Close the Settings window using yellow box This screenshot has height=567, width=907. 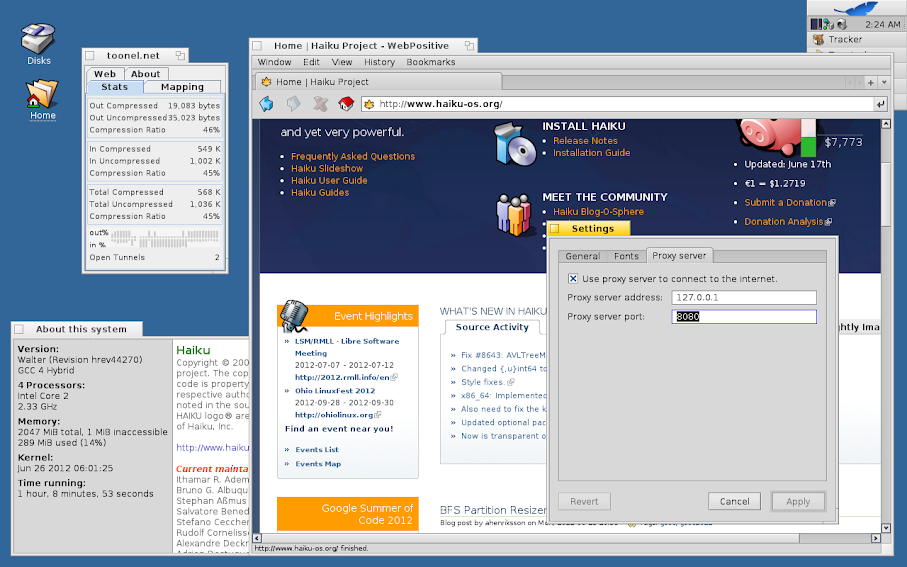[x=554, y=229]
